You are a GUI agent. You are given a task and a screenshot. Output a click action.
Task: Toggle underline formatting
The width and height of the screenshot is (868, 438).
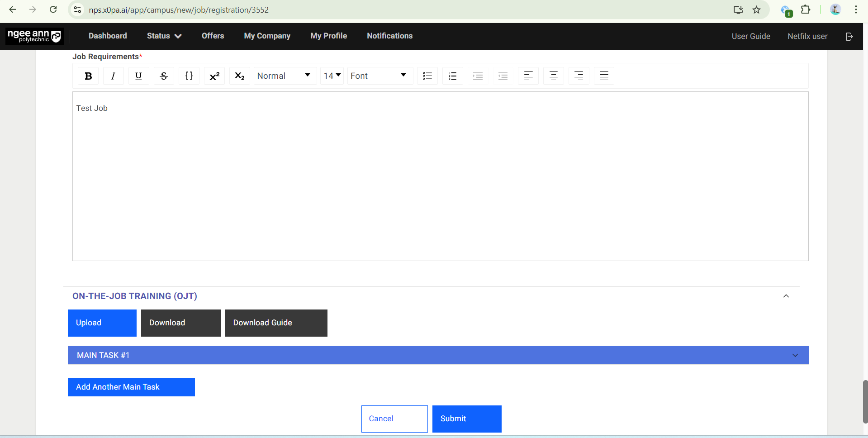[138, 76]
